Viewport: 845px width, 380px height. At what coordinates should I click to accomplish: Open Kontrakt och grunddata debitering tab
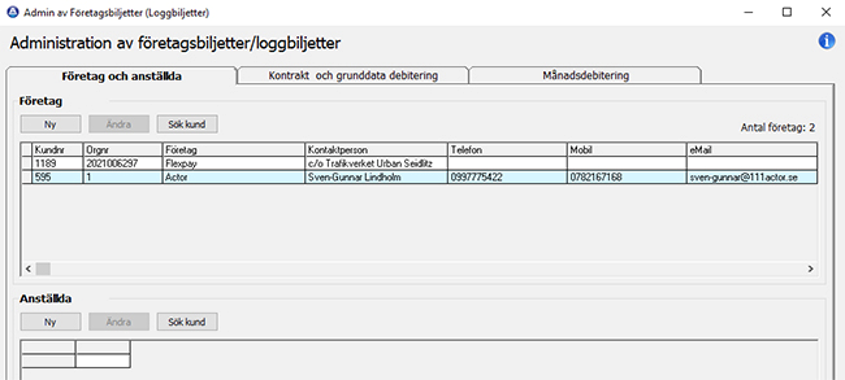click(353, 75)
